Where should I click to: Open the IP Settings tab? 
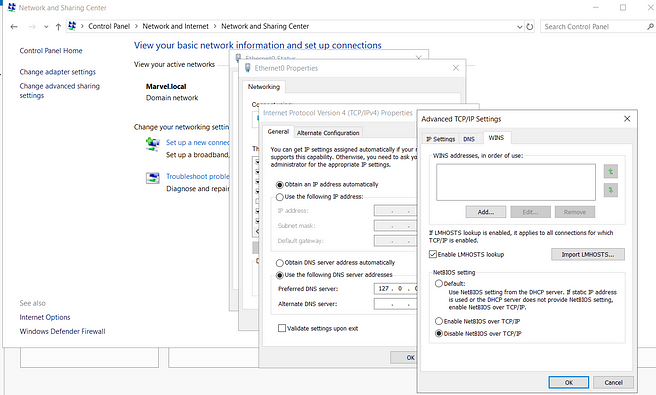(x=441, y=139)
